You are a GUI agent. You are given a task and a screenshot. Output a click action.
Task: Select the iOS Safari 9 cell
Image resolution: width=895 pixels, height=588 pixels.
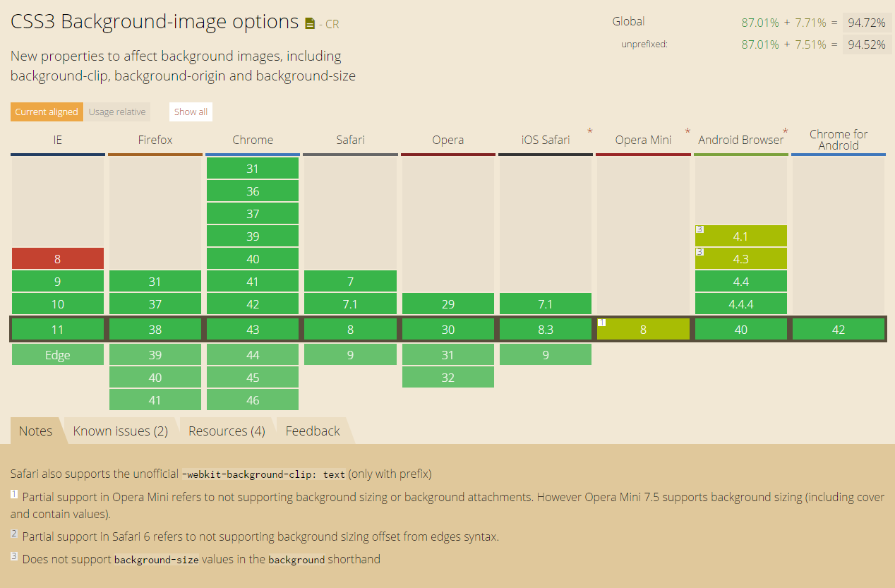[546, 355]
